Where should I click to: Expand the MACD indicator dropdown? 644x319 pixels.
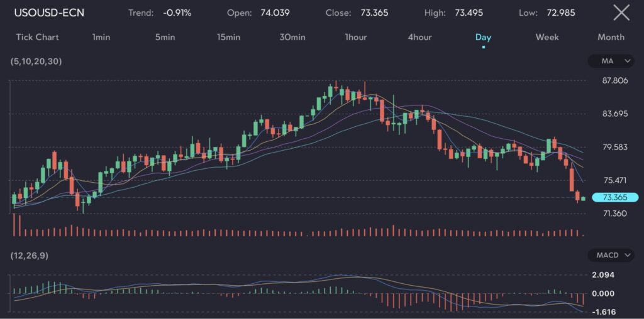611,255
